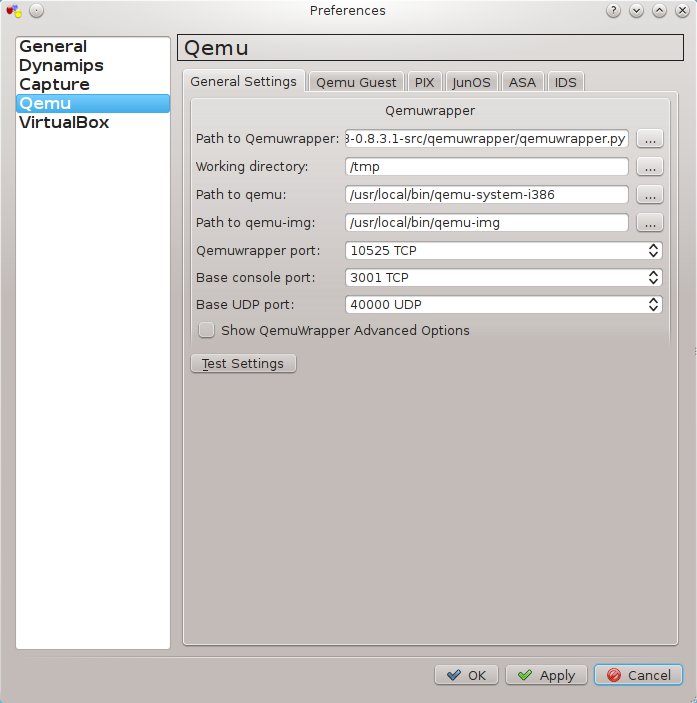Open the JunOS tab
Image resolution: width=697 pixels, height=703 pixels.
pos(470,82)
